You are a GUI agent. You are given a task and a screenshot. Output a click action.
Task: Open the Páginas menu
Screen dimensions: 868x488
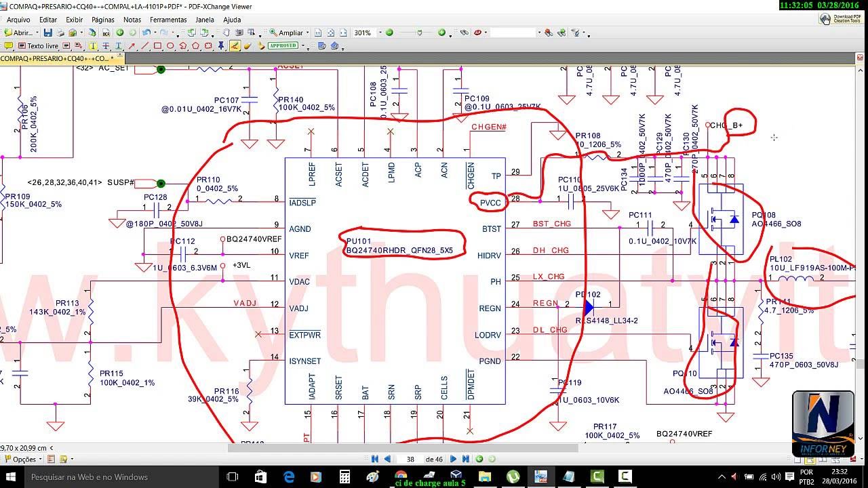point(103,20)
